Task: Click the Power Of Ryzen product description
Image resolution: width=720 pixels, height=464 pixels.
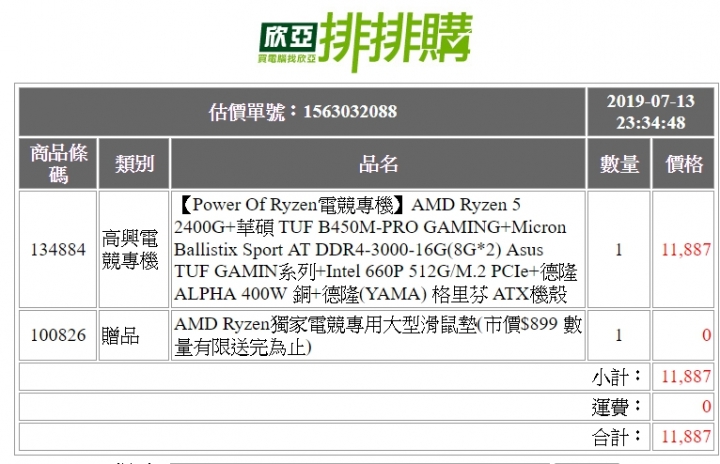Action: point(377,249)
